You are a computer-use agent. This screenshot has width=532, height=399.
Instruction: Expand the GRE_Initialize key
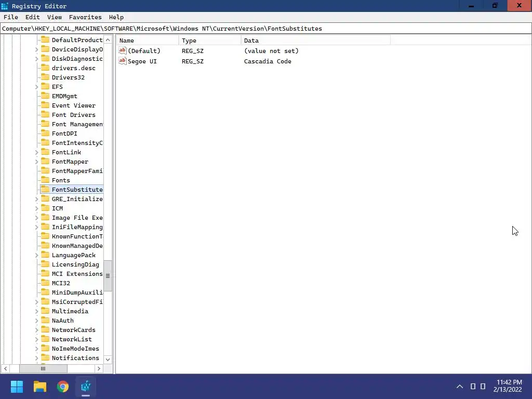tap(37, 199)
